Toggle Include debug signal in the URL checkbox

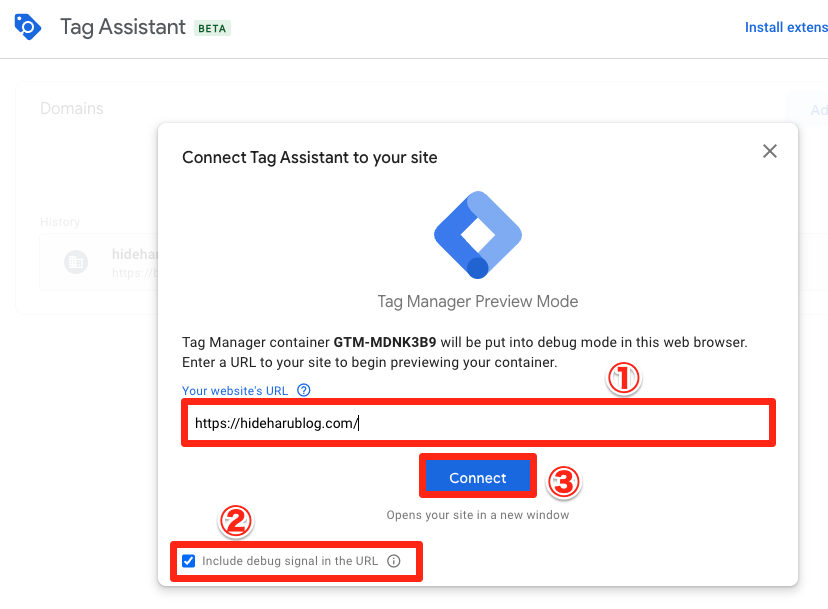point(189,561)
